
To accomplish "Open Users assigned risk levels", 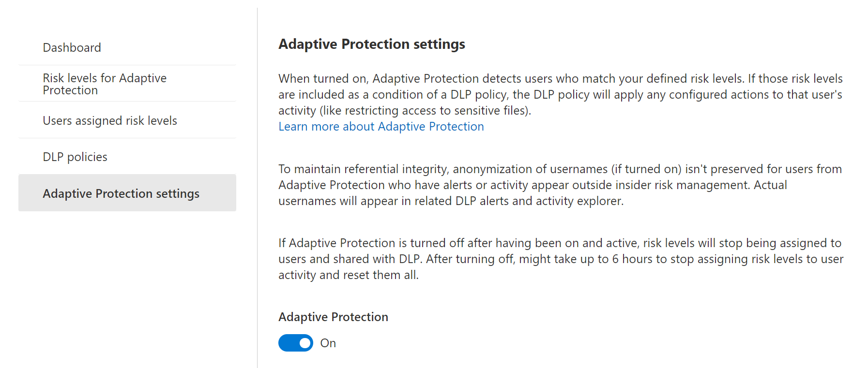I will (x=110, y=120).
